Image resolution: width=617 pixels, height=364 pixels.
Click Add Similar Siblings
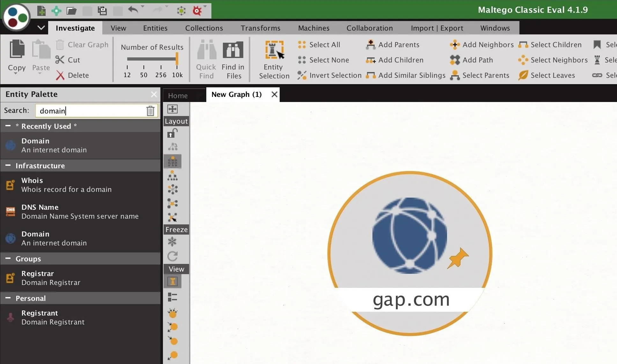pyautogui.click(x=406, y=75)
